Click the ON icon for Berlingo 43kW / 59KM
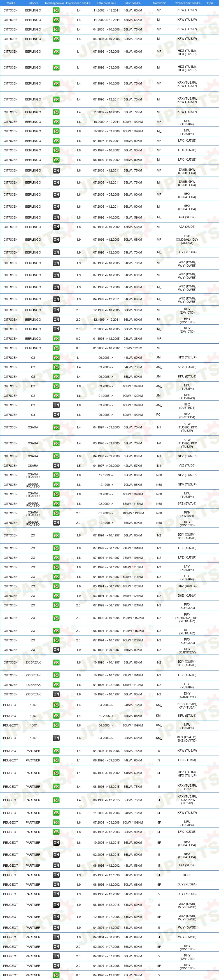219x980 pixels. [56, 218]
